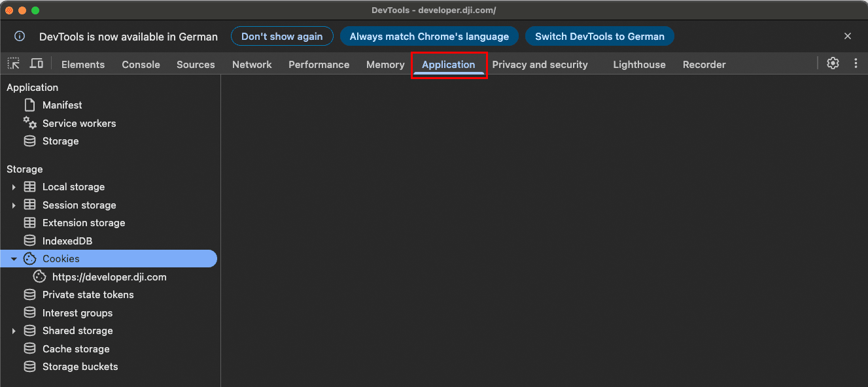Viewport: 868px width, 387px height.
Task: Activate the inspect element picker icon
Action: (14, 63)
